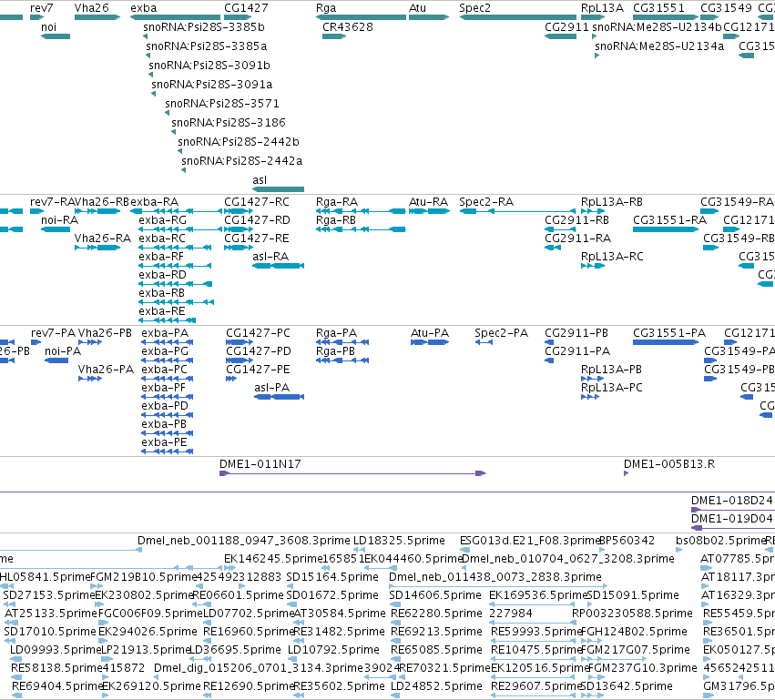This screenshot has height=700, width=775.
Task: Select the exba-PE protein label
Action: tap(164, 442)
